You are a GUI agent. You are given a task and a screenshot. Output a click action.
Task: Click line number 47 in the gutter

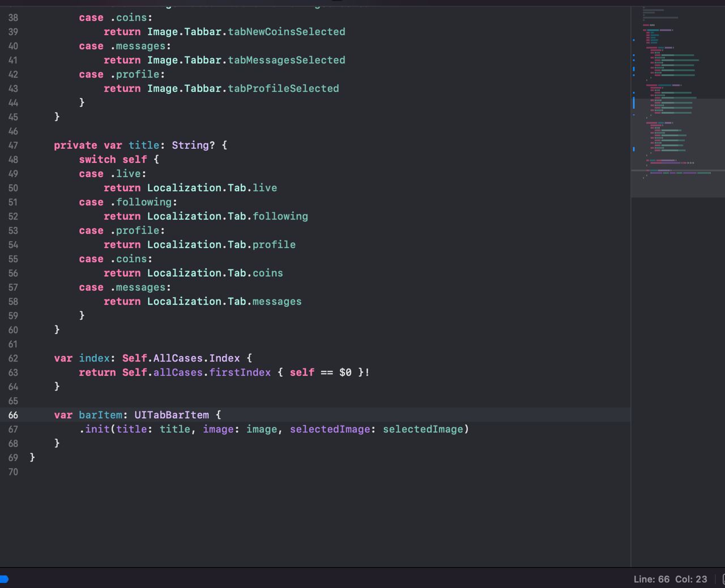click(13, 145)
